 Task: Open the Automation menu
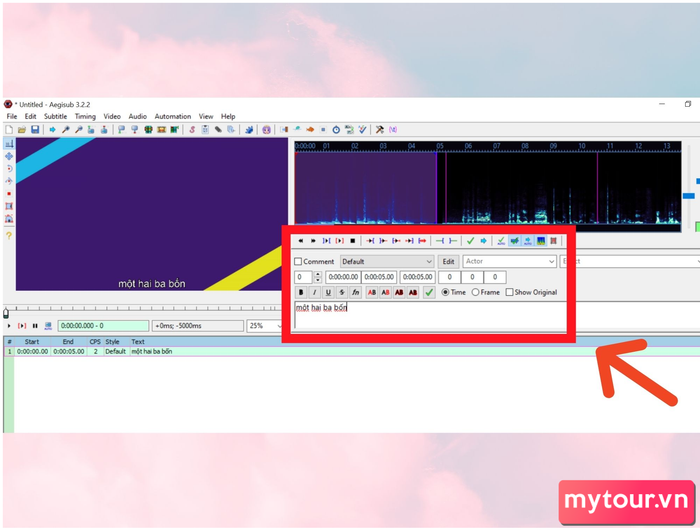click(172, 117)
